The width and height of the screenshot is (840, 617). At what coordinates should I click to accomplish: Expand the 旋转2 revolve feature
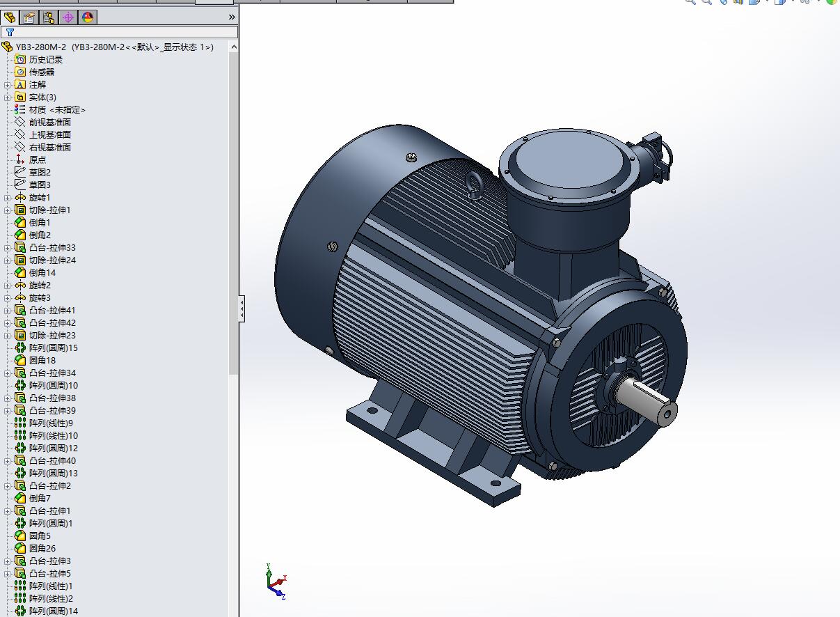click(8, 286)
